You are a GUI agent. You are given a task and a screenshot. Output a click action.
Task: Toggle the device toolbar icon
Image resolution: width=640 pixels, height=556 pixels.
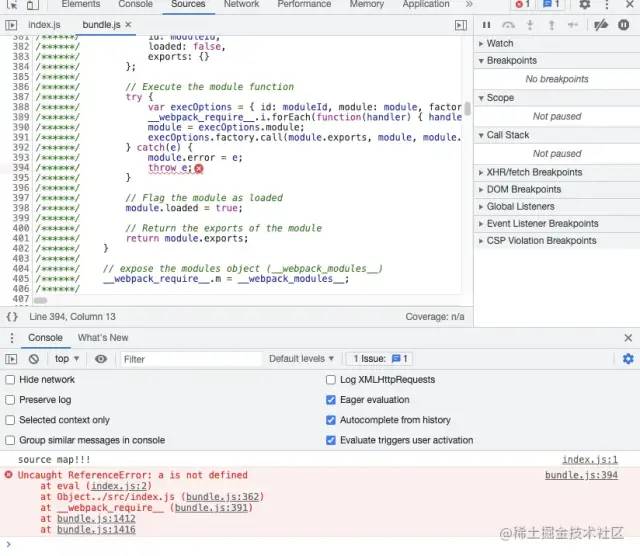(x=33, y=4)
